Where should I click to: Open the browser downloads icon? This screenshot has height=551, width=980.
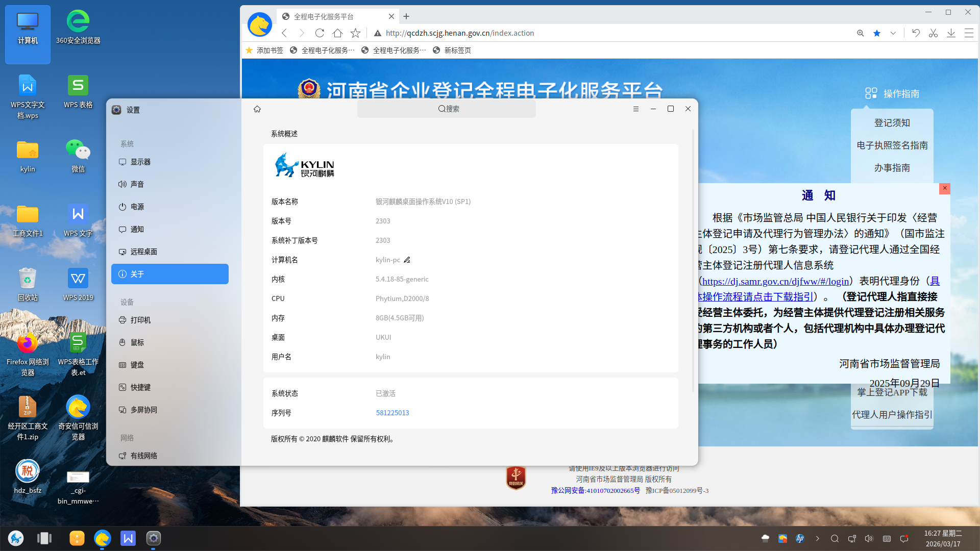tap(951, 33)
